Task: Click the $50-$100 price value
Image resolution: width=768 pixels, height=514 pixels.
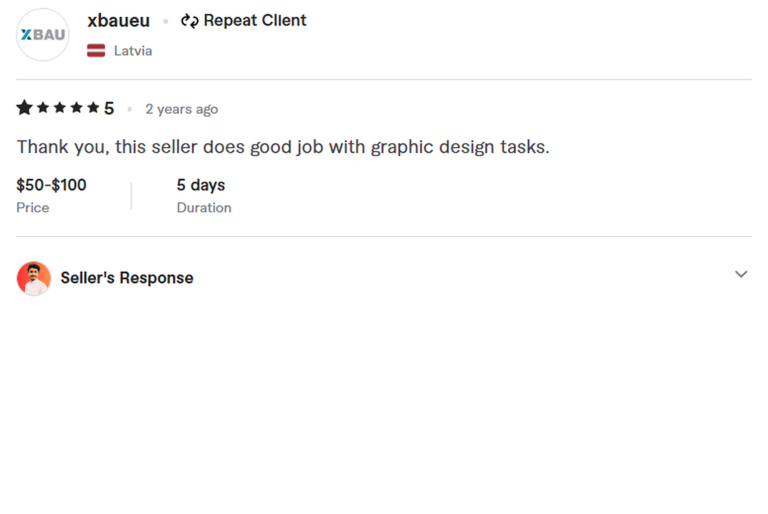Action: [51, 185]
